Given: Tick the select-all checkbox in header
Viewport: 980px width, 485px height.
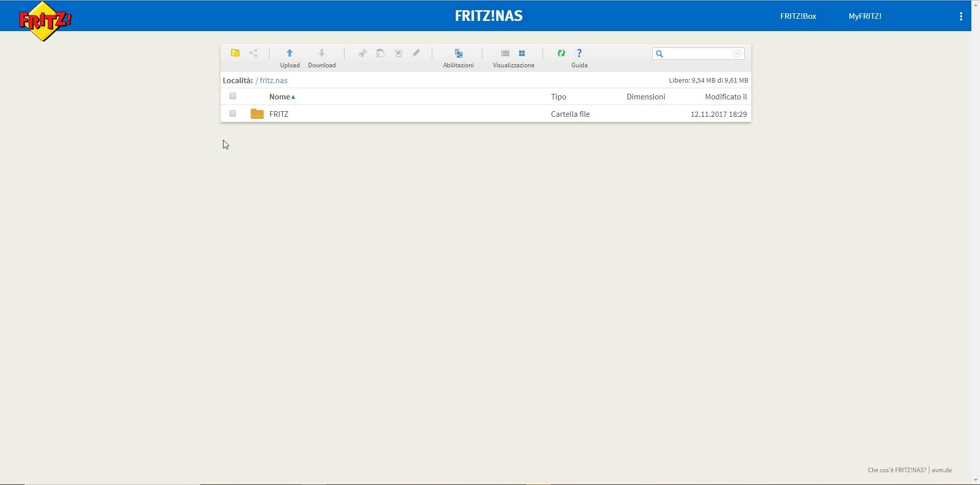Looking at the screenshot, I should pyautogui.click(x=233, y=96).
